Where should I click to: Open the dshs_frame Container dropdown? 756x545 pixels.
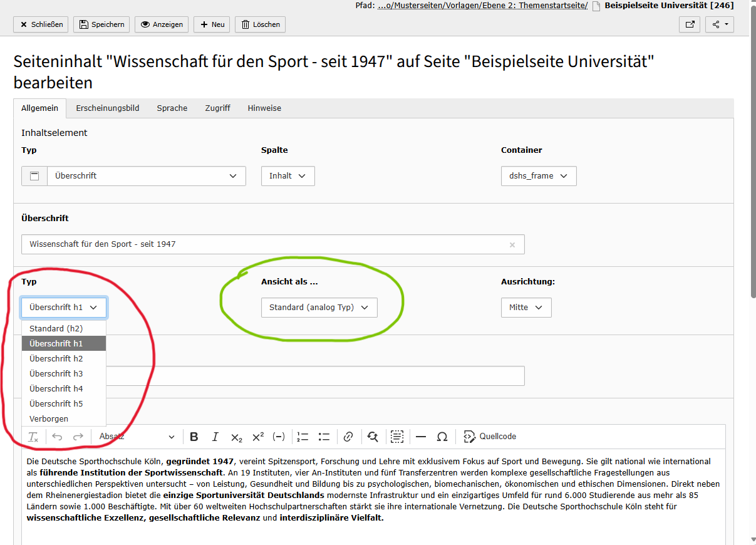click(538, 176)
